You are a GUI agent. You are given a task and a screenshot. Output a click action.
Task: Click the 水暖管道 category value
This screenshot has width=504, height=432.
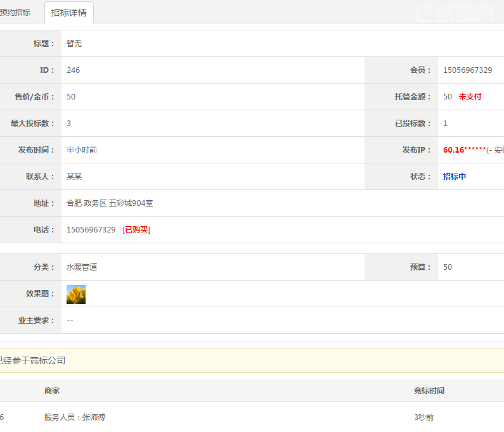click(x=82, y=267)
